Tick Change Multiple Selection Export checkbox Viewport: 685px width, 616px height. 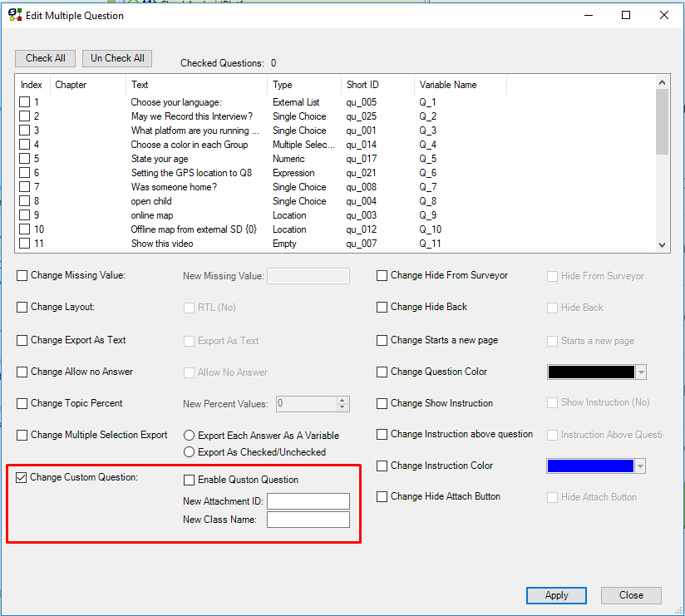click(x=22, y=435)
